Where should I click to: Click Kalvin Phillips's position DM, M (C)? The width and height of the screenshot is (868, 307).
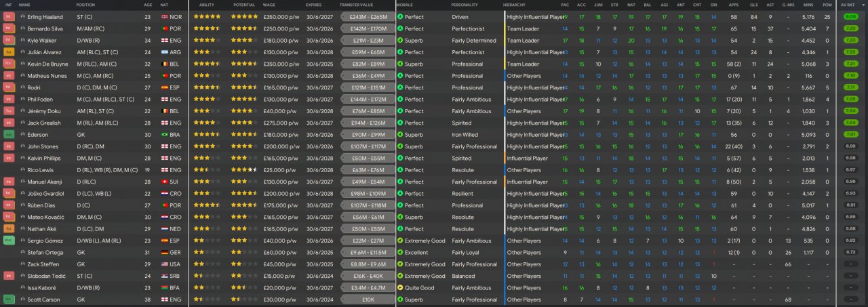click(90, 158)
